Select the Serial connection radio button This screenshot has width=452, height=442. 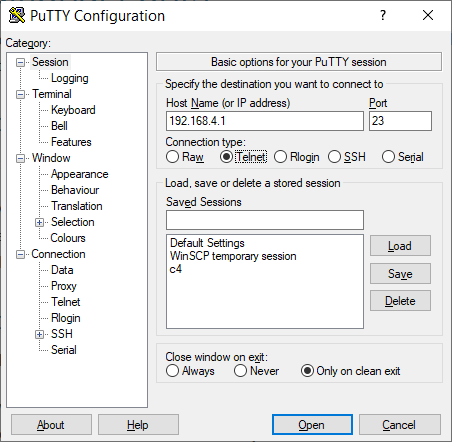pos(388,157)
